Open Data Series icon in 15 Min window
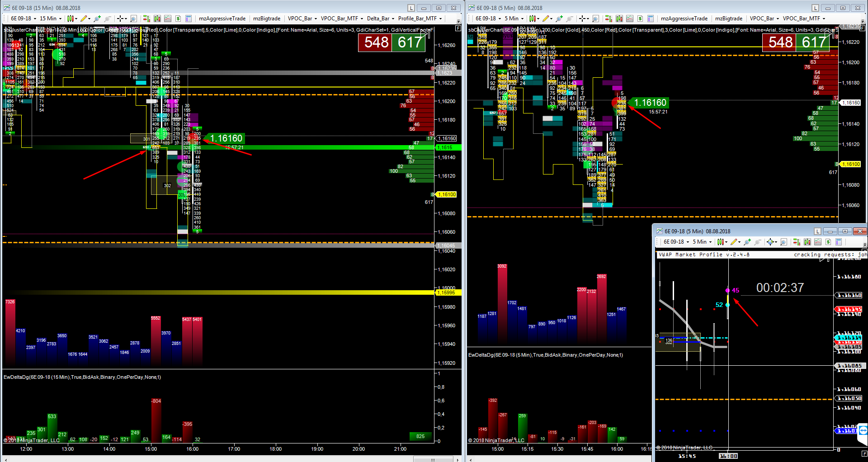 click(157, 19)
